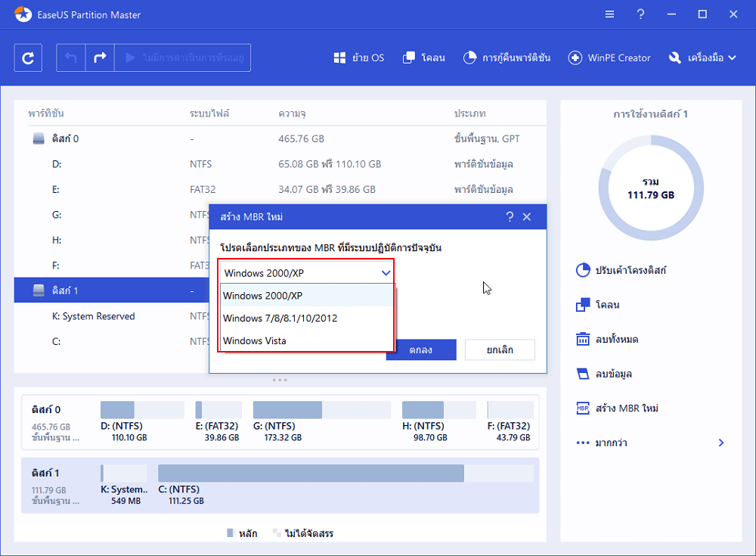Open the โคลน clone tool in top toolbar

click(x=423, y=58)
